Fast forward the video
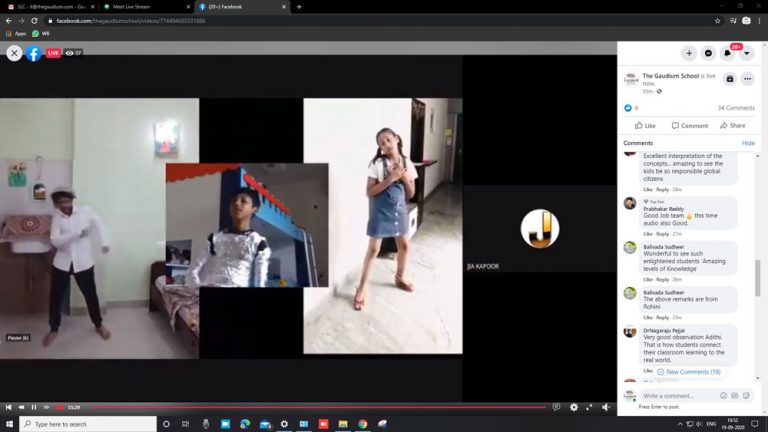The width and height of the screenshot is (768, 432). tap(47, 408)
